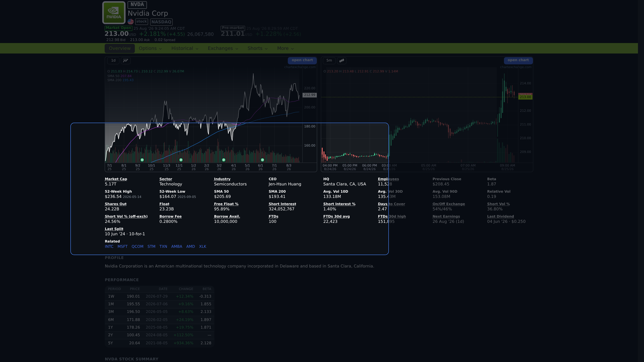Click the Nvidia logo image

pos(114,12)
